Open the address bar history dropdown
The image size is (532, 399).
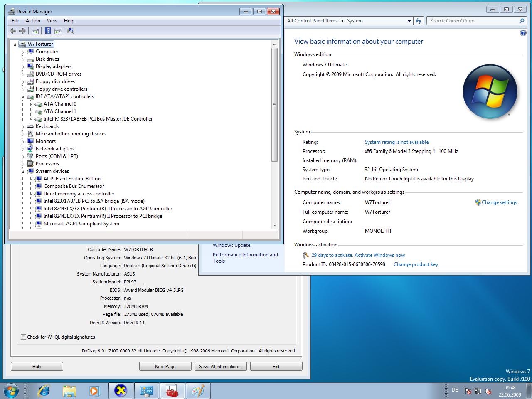(x=409, y=21)
